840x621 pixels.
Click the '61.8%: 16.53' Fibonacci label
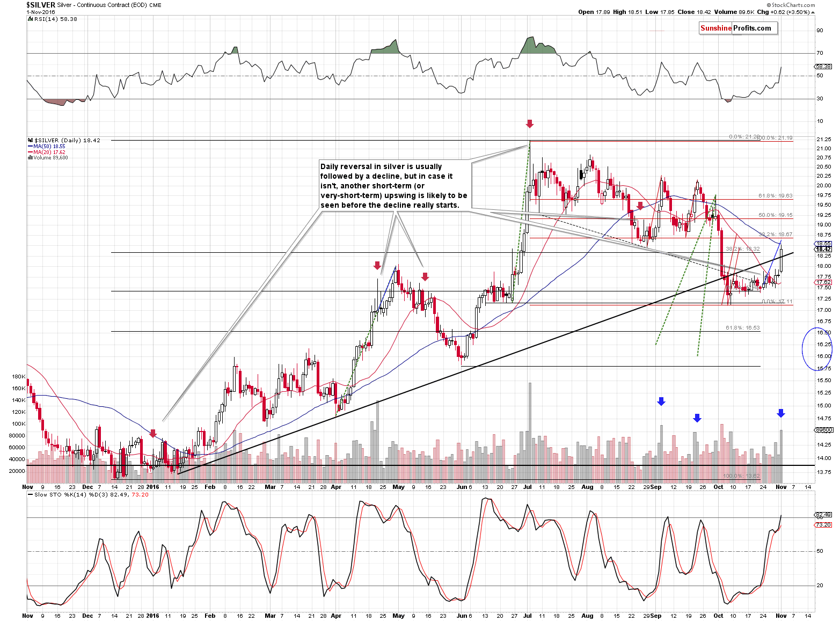coord(742,327)
